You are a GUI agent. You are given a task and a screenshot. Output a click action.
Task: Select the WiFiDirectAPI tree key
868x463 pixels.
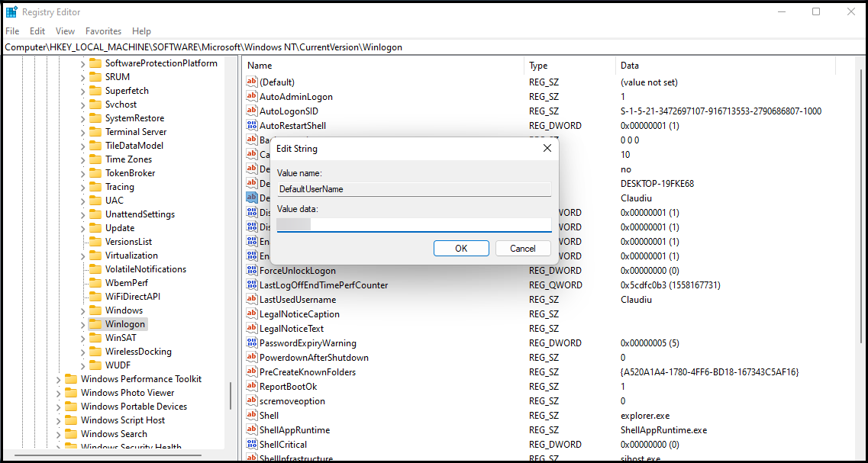click(x=133, y=297)
